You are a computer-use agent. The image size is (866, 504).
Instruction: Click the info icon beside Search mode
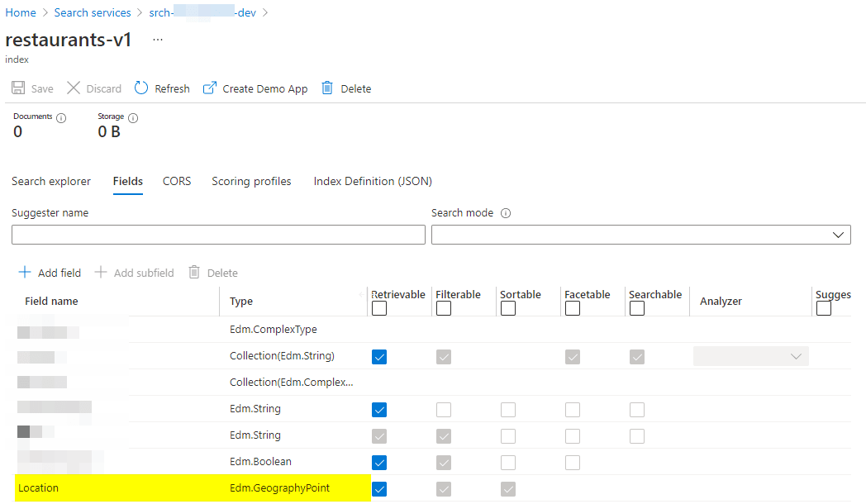[x=506, y=213]
